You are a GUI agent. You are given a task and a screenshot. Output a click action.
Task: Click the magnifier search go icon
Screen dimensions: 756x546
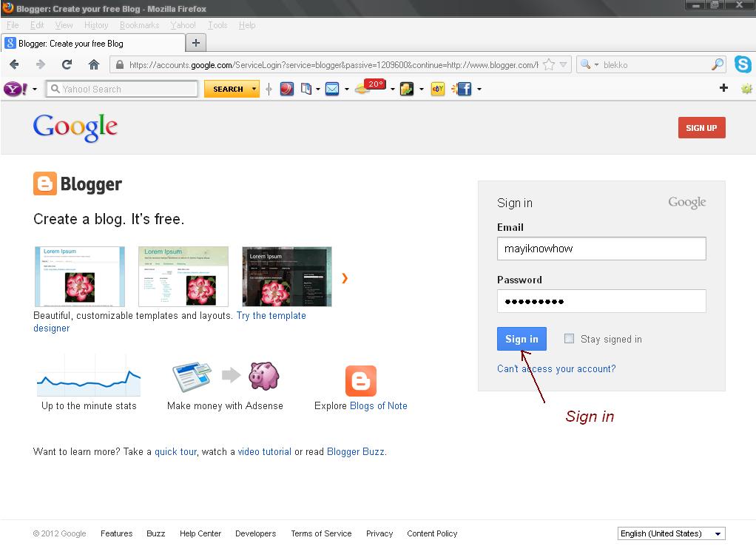(718, 64)
